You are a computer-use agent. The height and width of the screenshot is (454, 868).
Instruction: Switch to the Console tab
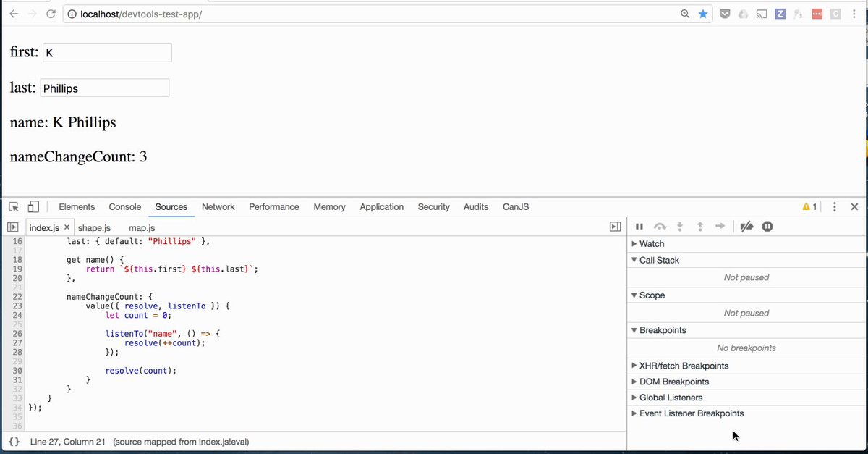pyautogui.click(x=125, y=207)
